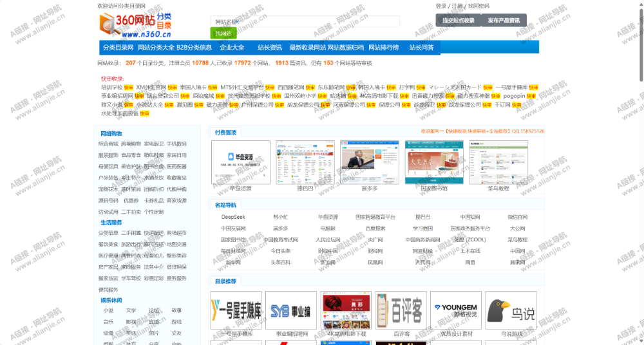Select B2B分类信息 in navigation bar

(x=194, y=47)
